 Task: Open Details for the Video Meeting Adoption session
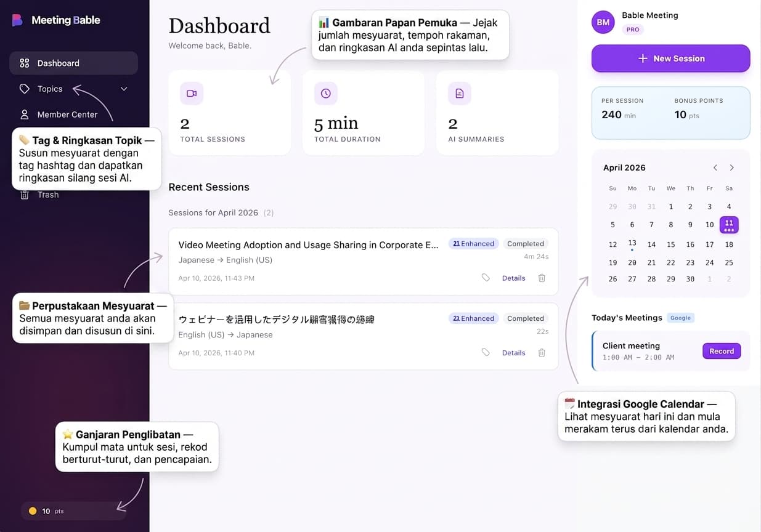[x=513, y=278]
